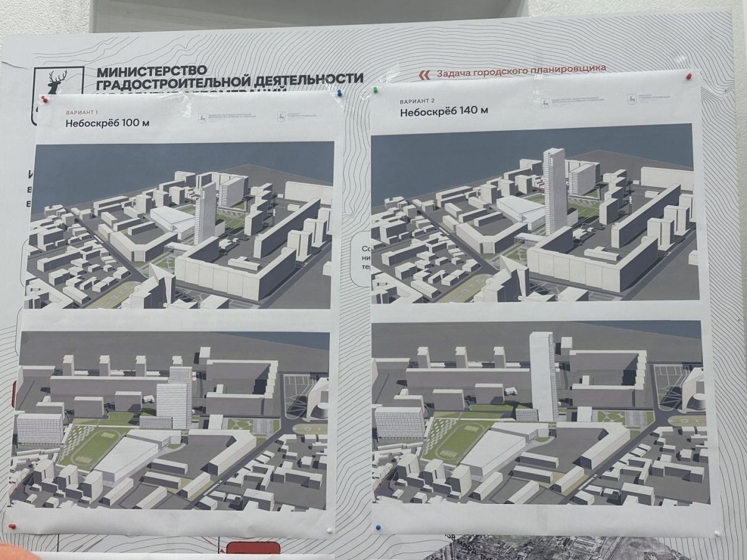
Task: Click the ministry logo on the Вариант 1 header
Action: (x=202, y=118)
